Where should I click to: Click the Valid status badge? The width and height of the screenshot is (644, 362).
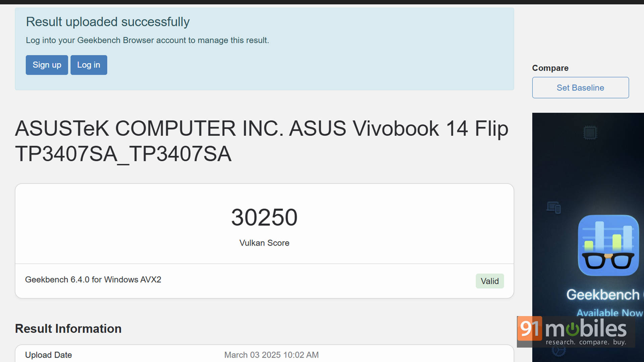tap(489, 281)
